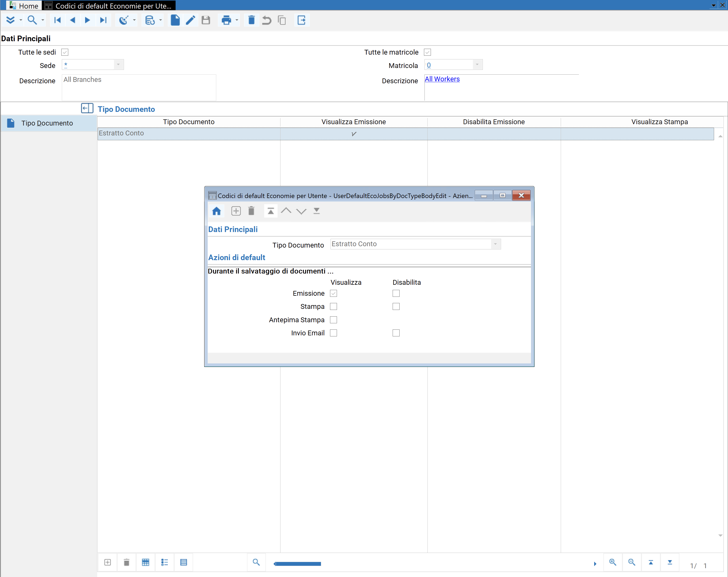This screenshot has width=728, height=577.
Task: Move up one row with the dialog up arrow
Action: pyautogui.click(x=286, y=211)
